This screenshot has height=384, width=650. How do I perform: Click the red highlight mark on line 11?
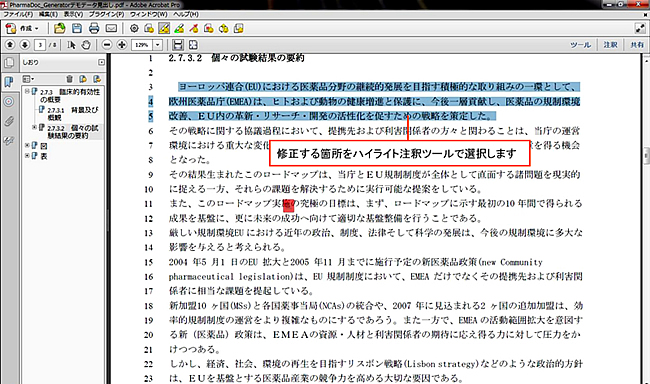tap(289, 205)
